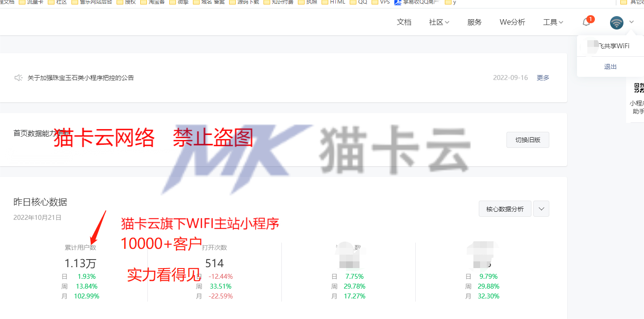Click the weekly change 13.84%
The image size is (644, 319).
87,286
